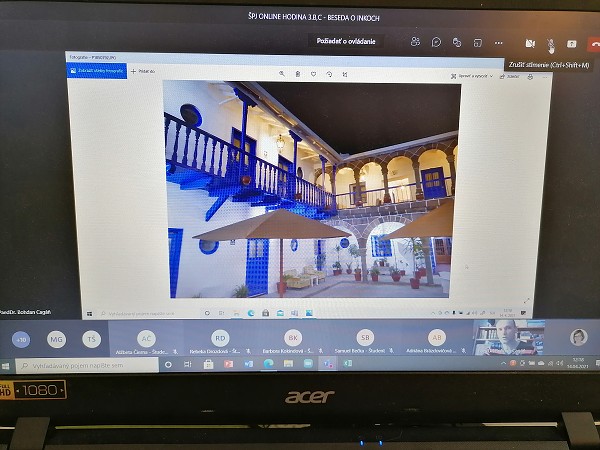The height and width of the screenshot is (450, 600).
Task: Open the Windows Start button on taskbar
Action: click(x=5, y=366)
